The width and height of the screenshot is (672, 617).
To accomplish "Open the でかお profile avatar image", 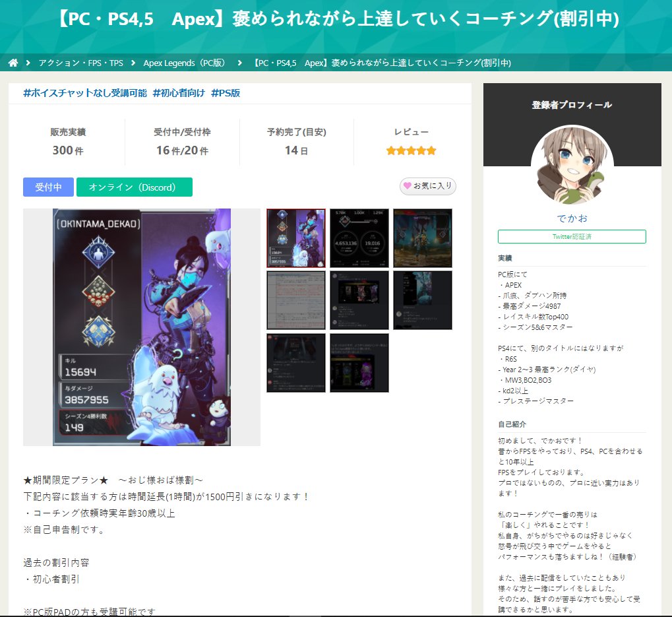I will 572,166.
